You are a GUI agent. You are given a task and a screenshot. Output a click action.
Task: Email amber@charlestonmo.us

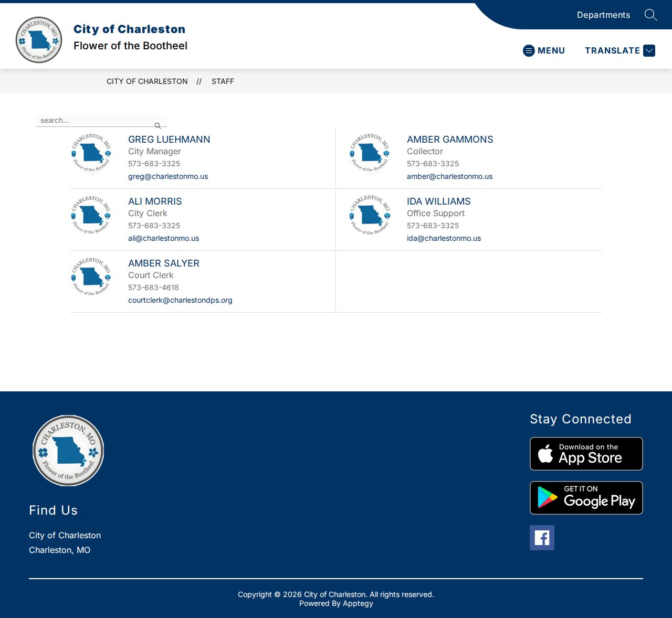point(449,176)
